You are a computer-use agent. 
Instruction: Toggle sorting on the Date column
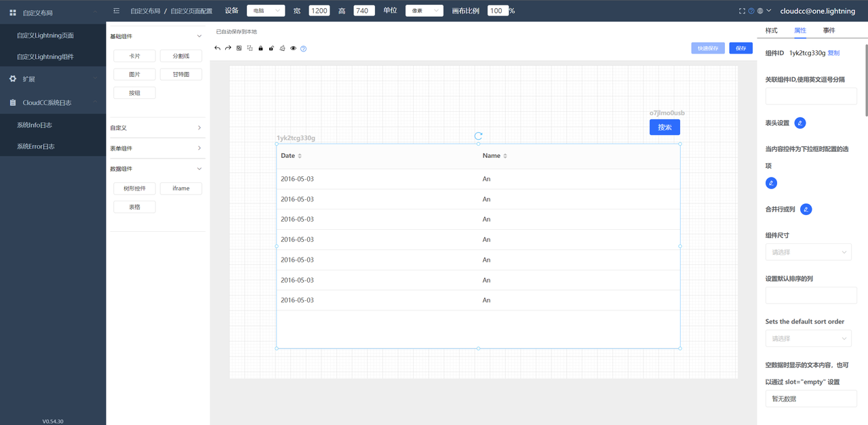point(300,156)
